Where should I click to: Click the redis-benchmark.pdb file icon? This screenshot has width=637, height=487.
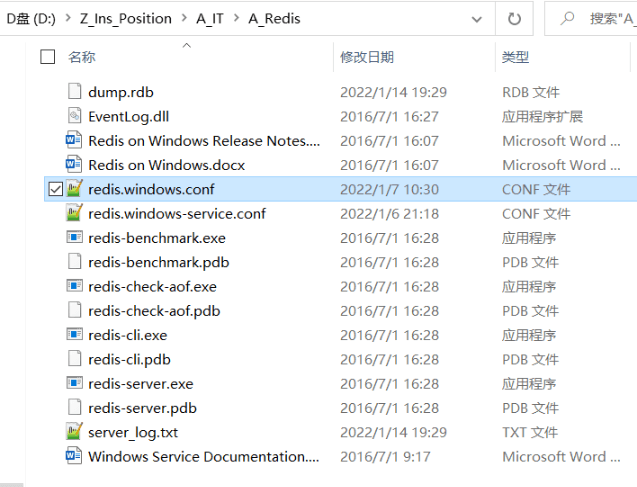tap(74, 262)
